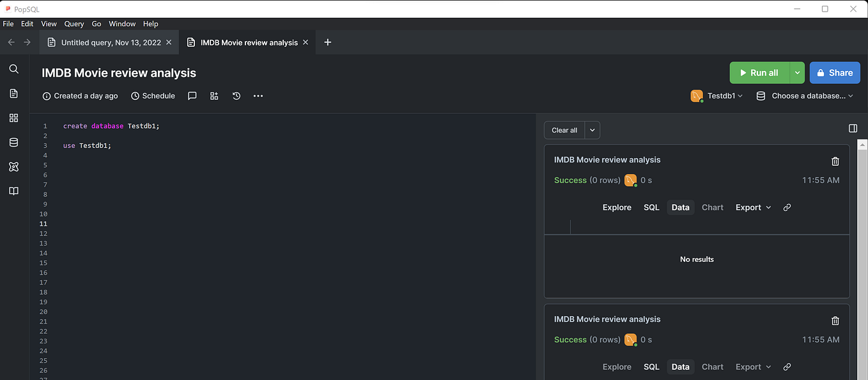Close the Untitled query tab
Screen dimensions: 868x380
tap(169, 42)
